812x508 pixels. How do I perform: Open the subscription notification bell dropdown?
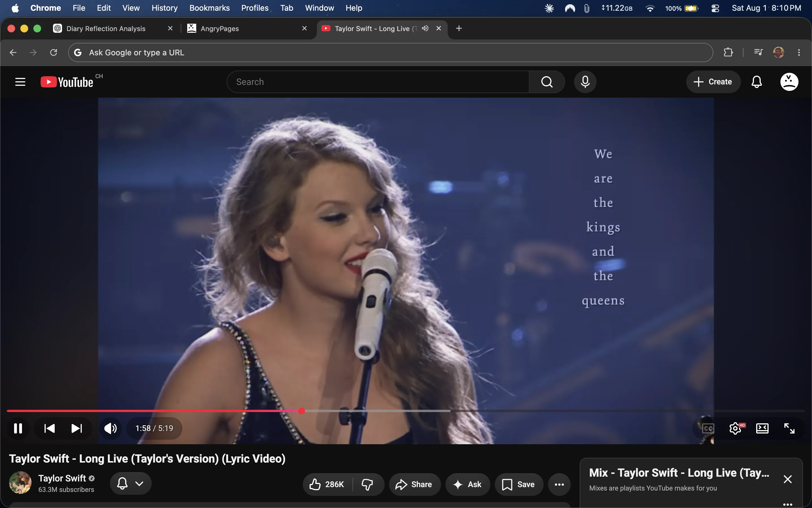tap(131, 483)
